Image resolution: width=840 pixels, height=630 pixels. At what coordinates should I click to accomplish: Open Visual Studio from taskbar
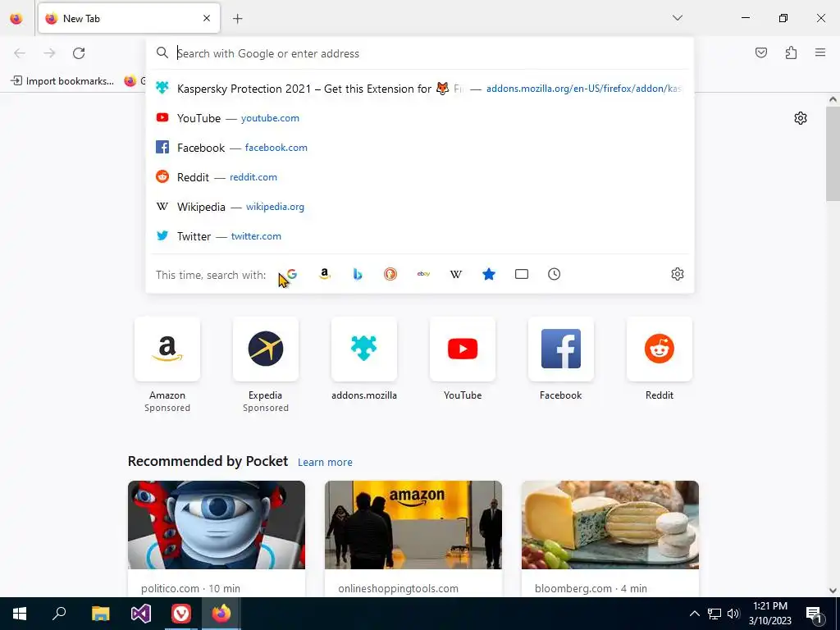click(141, 614)
